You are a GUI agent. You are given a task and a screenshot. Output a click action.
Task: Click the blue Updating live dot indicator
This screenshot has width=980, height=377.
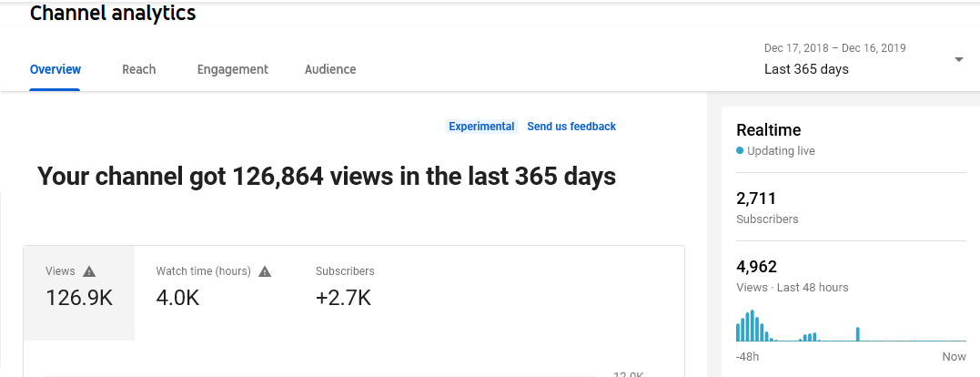coord(740,151)
